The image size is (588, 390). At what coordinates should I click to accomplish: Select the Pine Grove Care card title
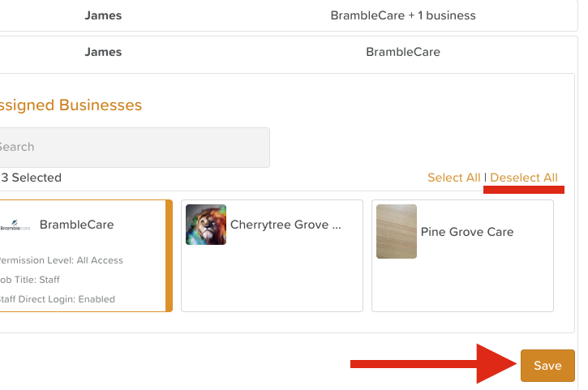pos(467,232)
